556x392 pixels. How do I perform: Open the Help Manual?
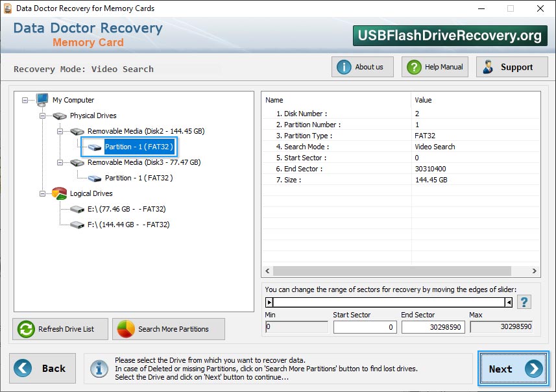click(x=435, y=67)
